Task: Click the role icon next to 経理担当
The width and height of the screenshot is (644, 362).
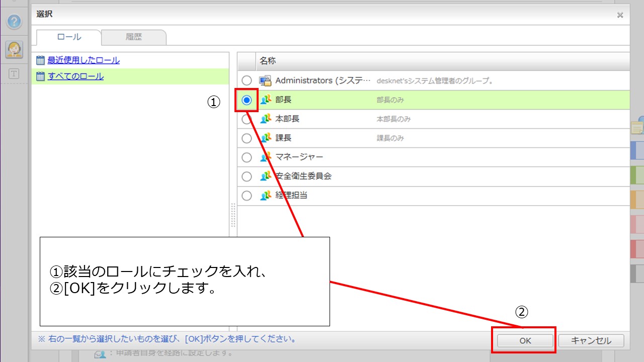Action: [x=266, y=195]
